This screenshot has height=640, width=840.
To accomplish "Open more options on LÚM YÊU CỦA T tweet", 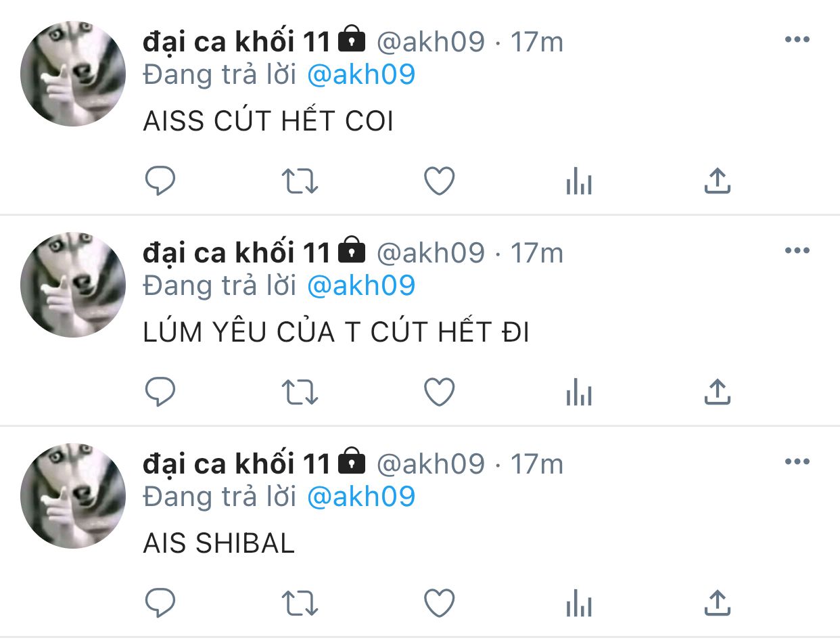I will pos(797,251).
